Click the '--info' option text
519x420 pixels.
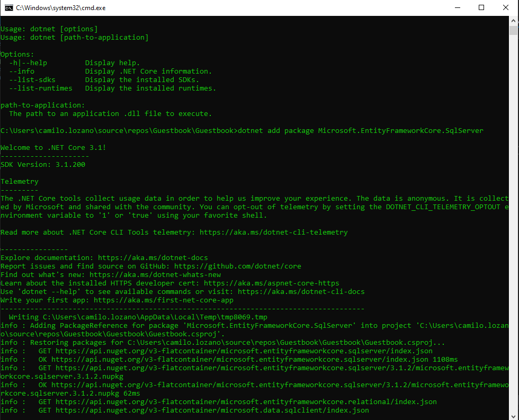[22, 72]
